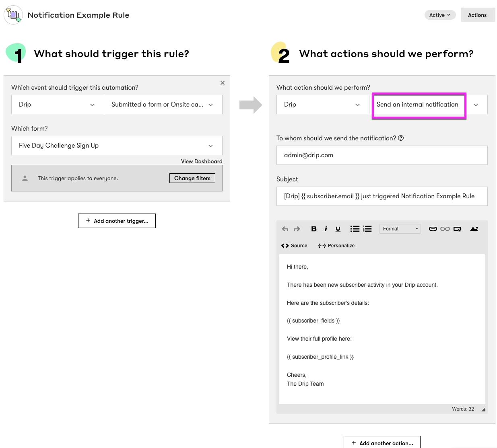497x448 pixels.
Task: Click the editor resize handle
Action: 483,409
